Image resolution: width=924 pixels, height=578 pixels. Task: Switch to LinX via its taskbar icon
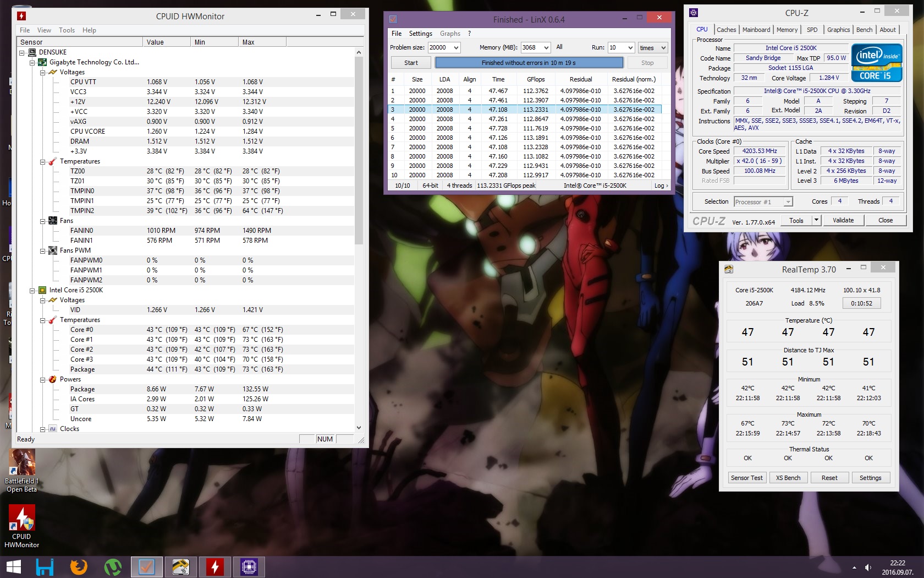tap(147, 567)
